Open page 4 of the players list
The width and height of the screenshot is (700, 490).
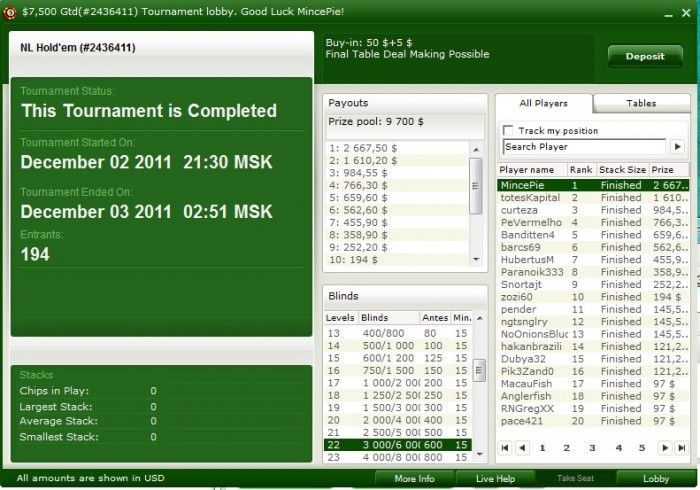pos(618,448)
